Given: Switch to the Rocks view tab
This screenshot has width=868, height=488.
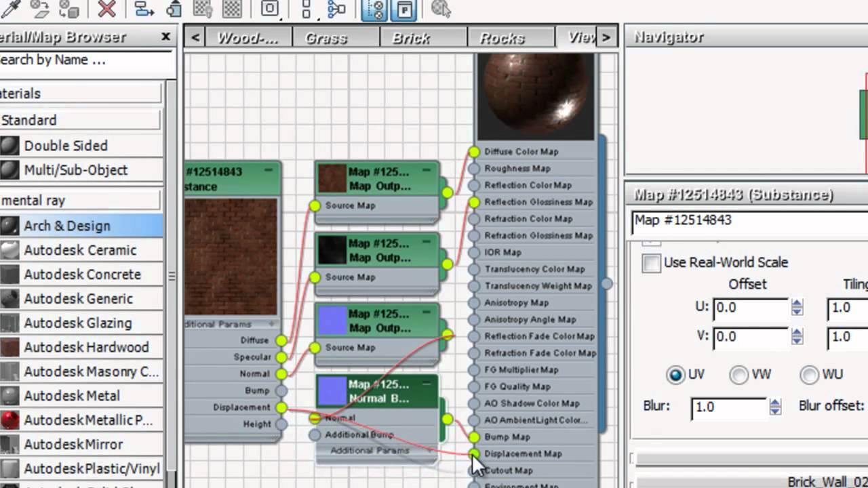Looking at the screenshot, I should 511,38.
